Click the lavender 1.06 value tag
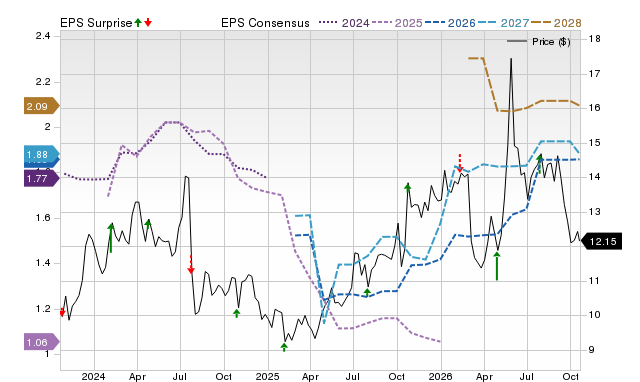The height and width of the screenshot is (382, 640). (x=42, y=342)
